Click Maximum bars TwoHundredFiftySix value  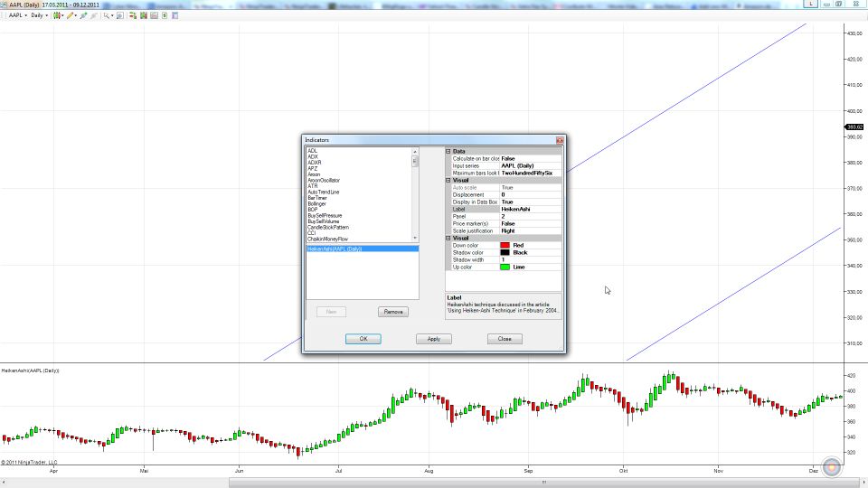pos(531,173)
